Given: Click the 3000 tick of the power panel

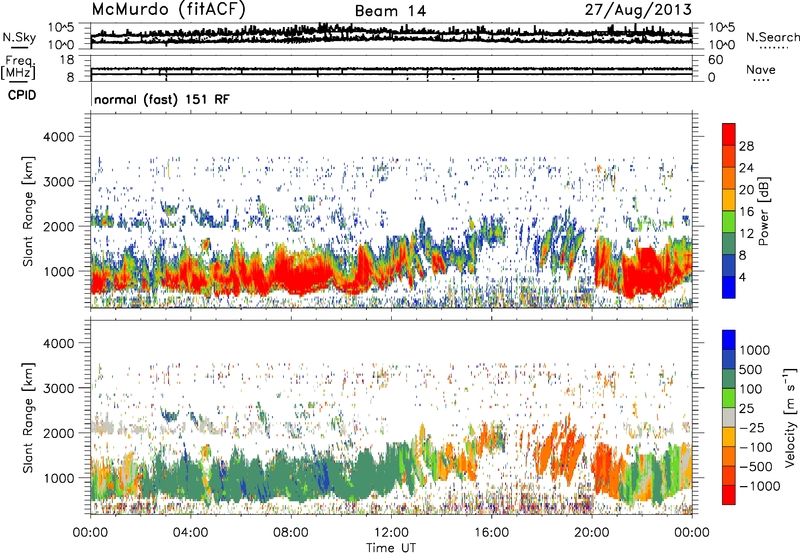Looking at the screenshot, I should (x=58, y=182).
